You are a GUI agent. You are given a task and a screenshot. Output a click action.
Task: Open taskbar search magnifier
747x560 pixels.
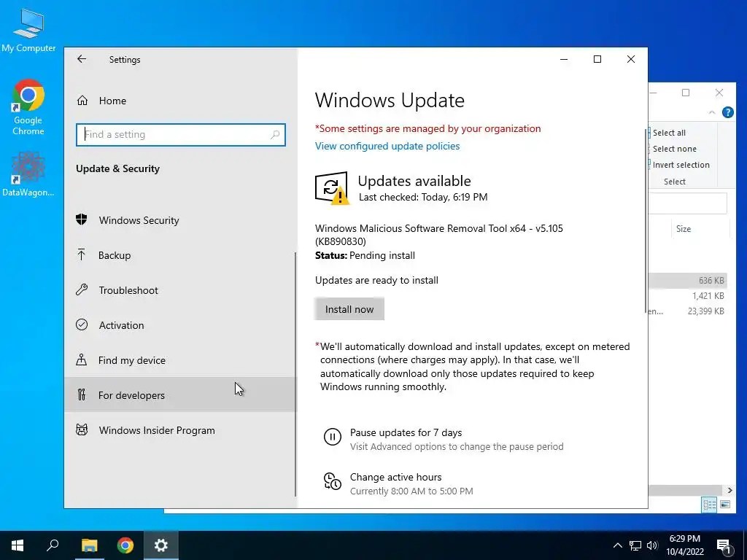click(53, 545)
